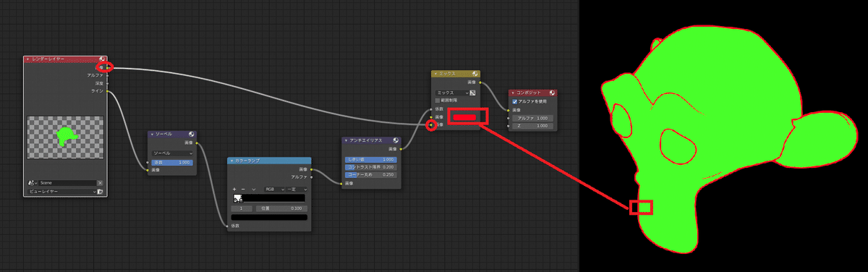
Task: Toggle preview icon on アンチエイリアス node header
Action: click(x=396, y=140)
